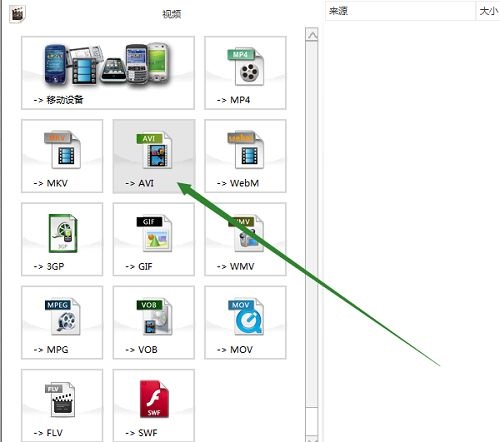Screen dimensions: 500x442
Task: Click the clapperboard video category icon
Action: (x=17, y=14)
